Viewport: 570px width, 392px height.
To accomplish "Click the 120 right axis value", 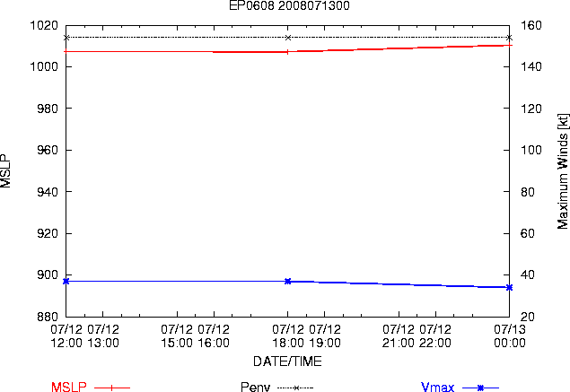I will (531, 109).
